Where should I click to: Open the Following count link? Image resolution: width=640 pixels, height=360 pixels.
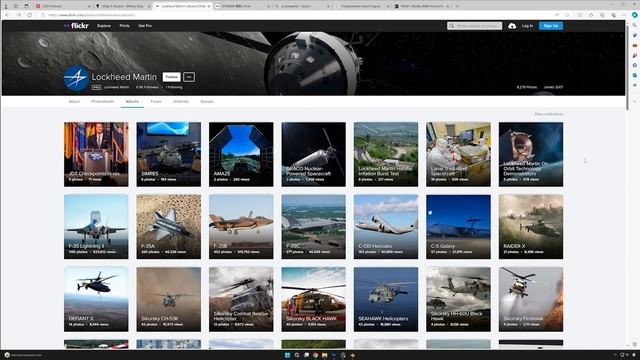pyautogui.click(x=174, y=87)
